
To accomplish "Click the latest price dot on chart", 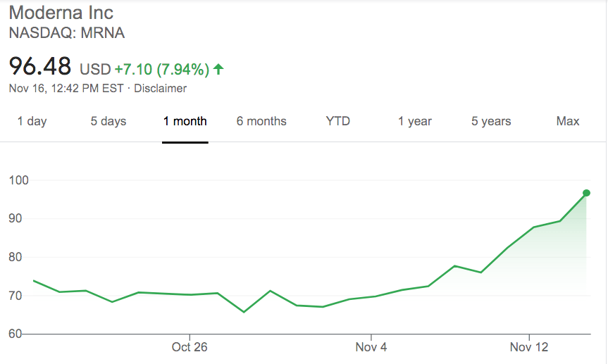I will tap(586, 193).
